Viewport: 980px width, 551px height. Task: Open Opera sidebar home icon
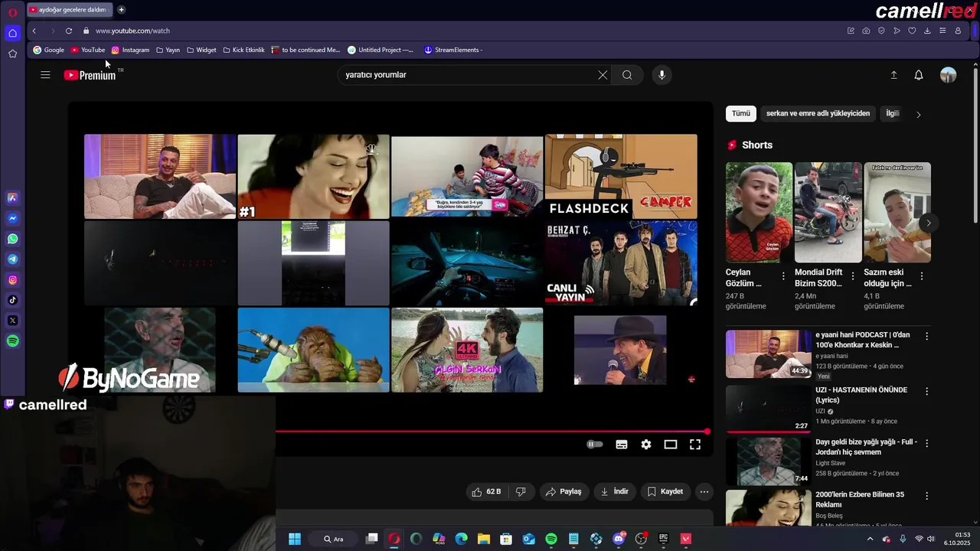[12, 33]
